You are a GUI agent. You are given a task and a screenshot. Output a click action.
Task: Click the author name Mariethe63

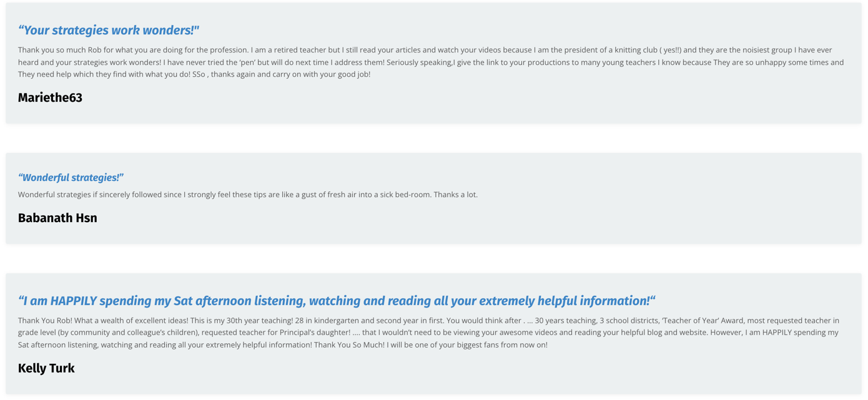(50, 98)
